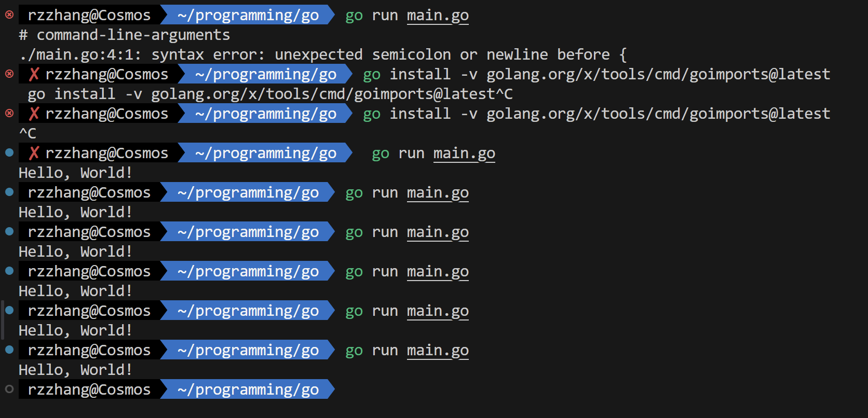Click the red X before the go run main.go prompt
Screen dimensions: 868x418
[x=34, y=153]
